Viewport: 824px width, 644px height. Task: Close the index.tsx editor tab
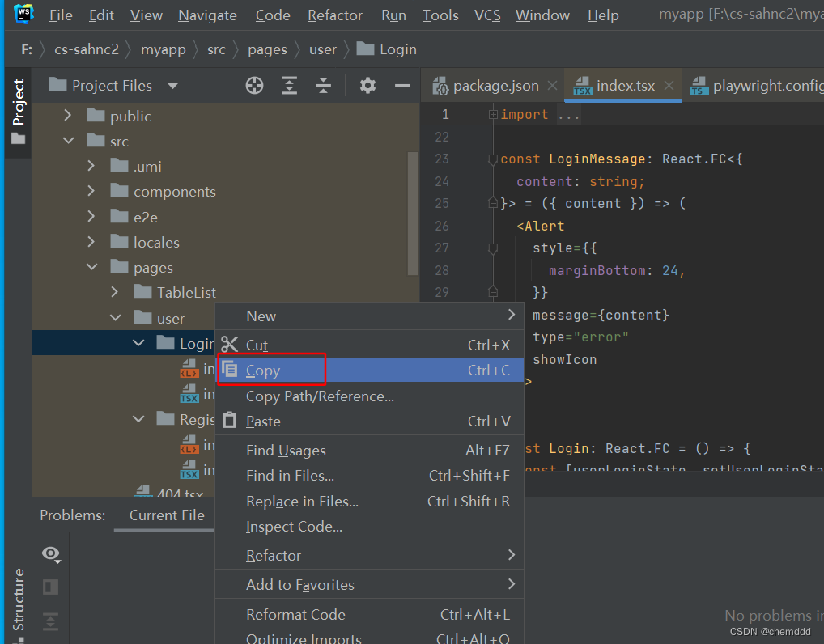point(669,85)
